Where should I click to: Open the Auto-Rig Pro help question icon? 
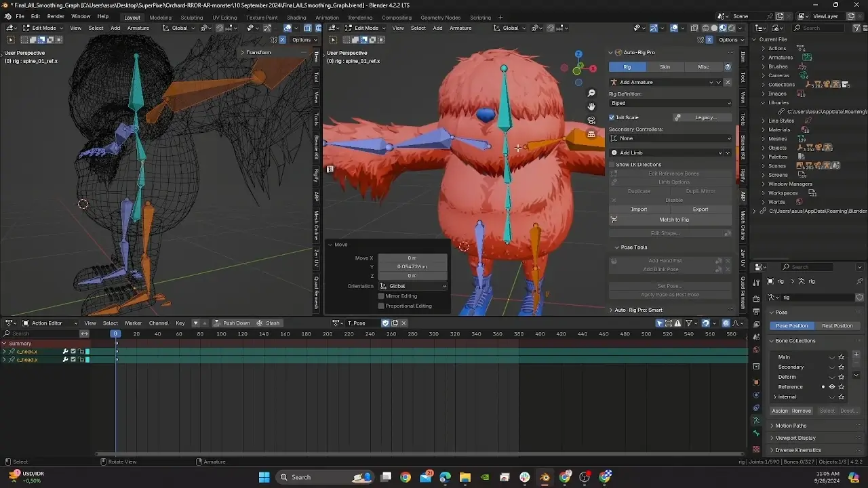click(x=728, y=67)
